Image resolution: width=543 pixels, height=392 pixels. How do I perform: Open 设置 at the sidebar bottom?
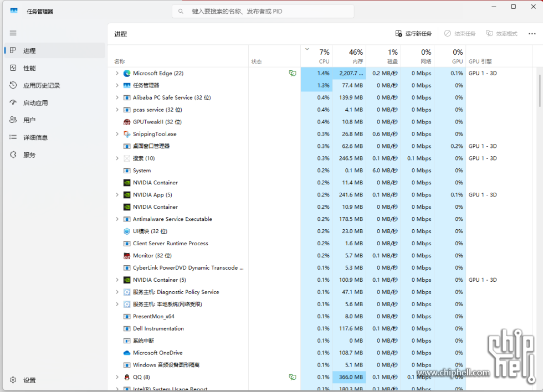(55, 380)
